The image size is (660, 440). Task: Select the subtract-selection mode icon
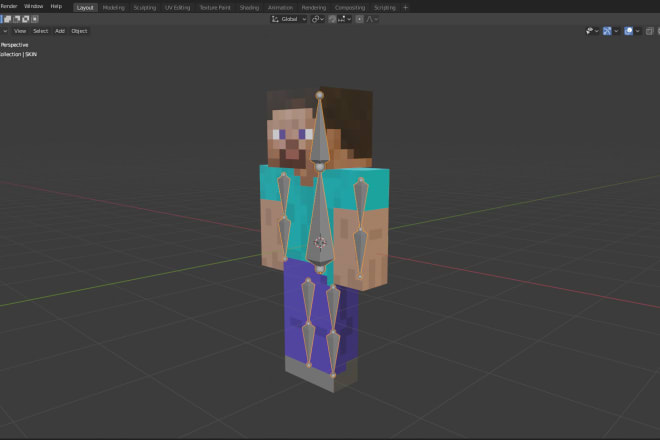[17, 19]
